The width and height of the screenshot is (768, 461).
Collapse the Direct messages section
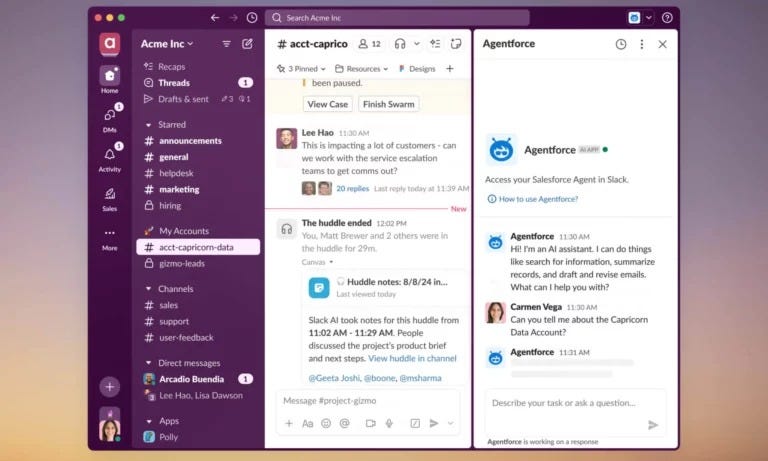(148, 363)
